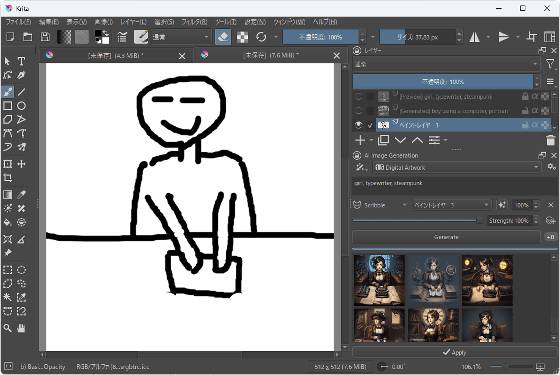Select the Fill bucket tool
560x375 pixels.
point(8,222)
